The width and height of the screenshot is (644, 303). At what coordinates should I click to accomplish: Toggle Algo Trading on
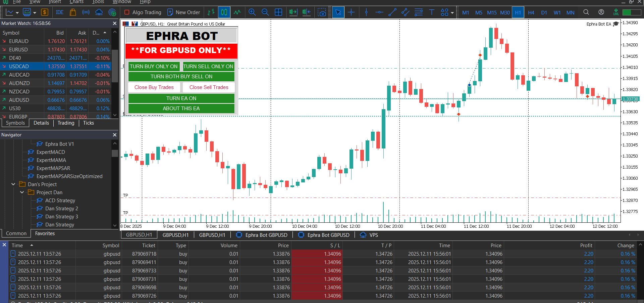click(143, 12)
